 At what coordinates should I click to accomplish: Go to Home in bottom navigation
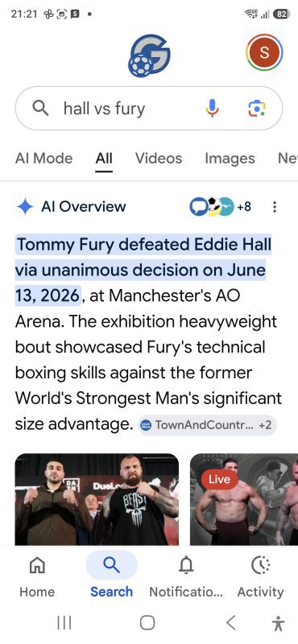pos(37,576)
